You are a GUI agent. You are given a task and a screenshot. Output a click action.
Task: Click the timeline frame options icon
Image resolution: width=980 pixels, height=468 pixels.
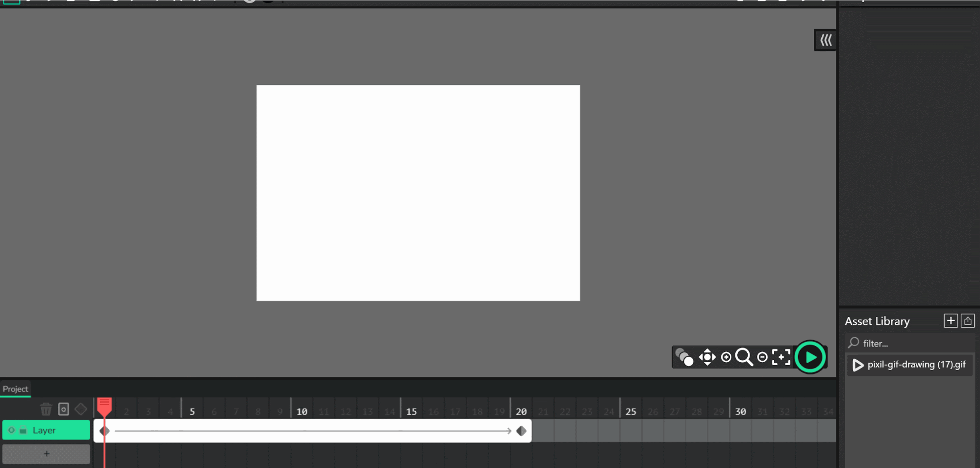tap(63, 409)
